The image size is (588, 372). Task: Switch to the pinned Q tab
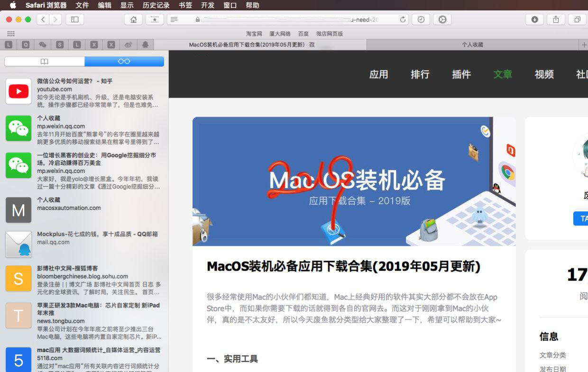[x=26, y=45]
